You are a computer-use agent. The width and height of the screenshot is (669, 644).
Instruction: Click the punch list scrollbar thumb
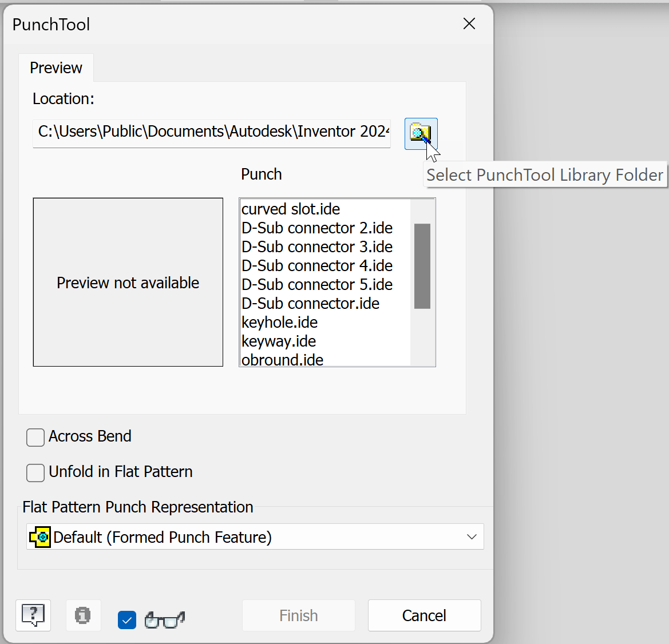pos(422,265)
